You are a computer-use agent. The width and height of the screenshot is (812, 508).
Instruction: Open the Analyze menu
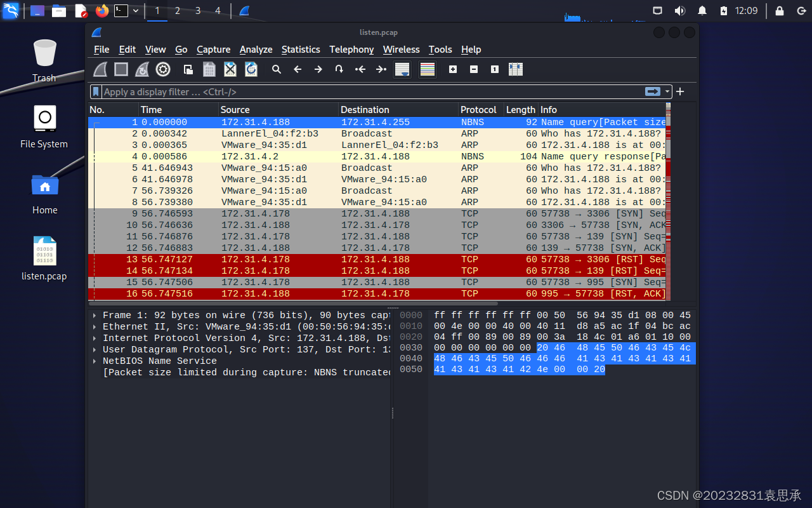click(x=256, y=50)
